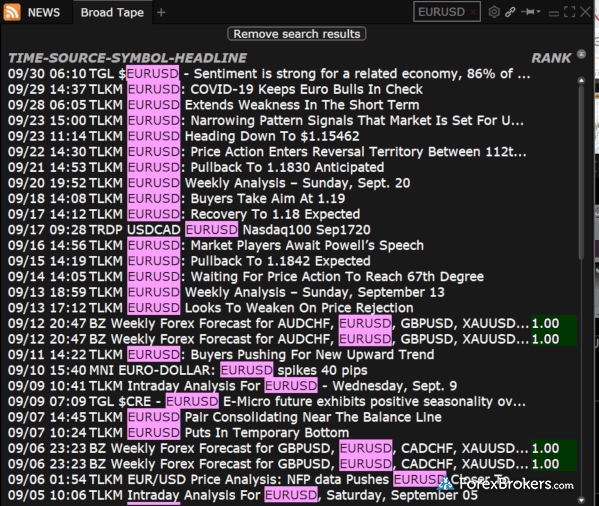Open 'Pullback To 1.1842 Expected' headline

point(189,261)
